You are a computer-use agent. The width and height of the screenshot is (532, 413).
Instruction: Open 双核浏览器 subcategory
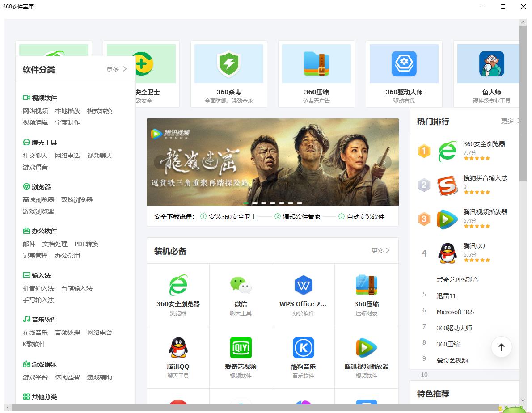pos(77,200)
